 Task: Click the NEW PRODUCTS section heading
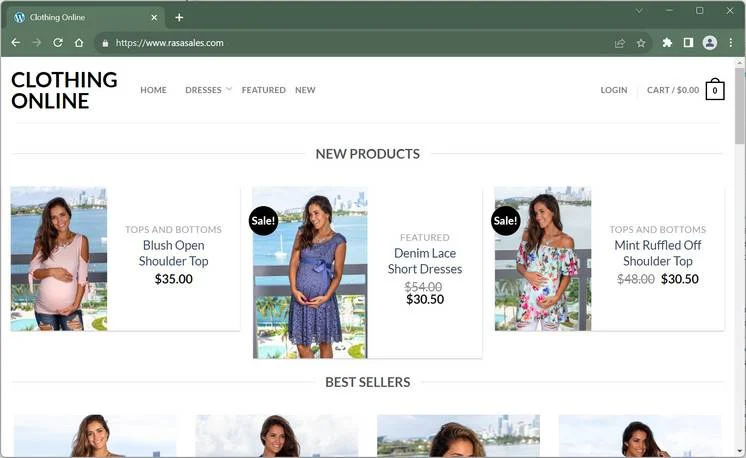click(368, 154)
